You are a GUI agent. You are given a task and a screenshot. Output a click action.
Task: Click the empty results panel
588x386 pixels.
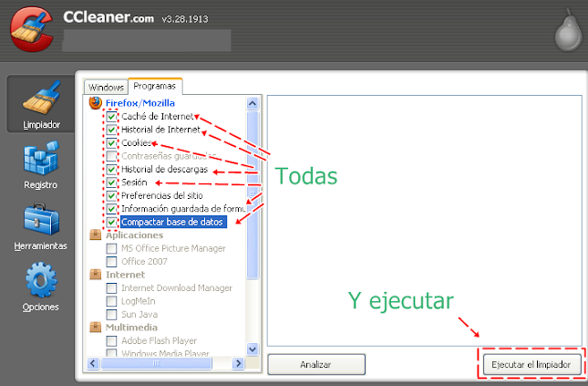pos(424,221)
